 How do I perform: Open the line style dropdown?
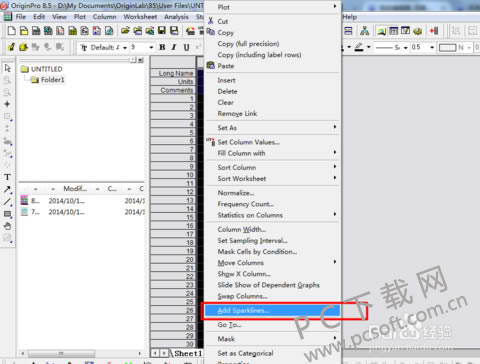(406, 48)
